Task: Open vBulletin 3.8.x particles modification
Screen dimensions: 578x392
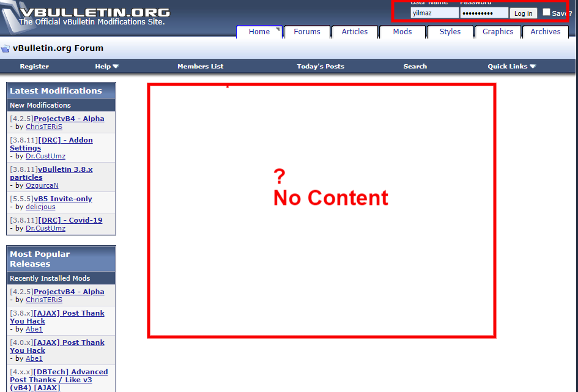Action: [x=51, y=174]
